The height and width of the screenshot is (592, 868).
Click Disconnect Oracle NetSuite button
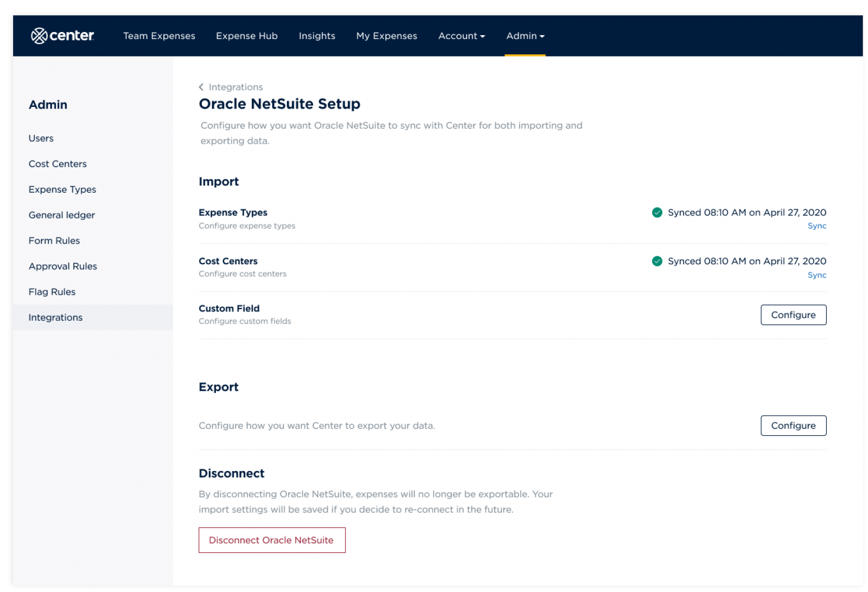click(272, 540)
